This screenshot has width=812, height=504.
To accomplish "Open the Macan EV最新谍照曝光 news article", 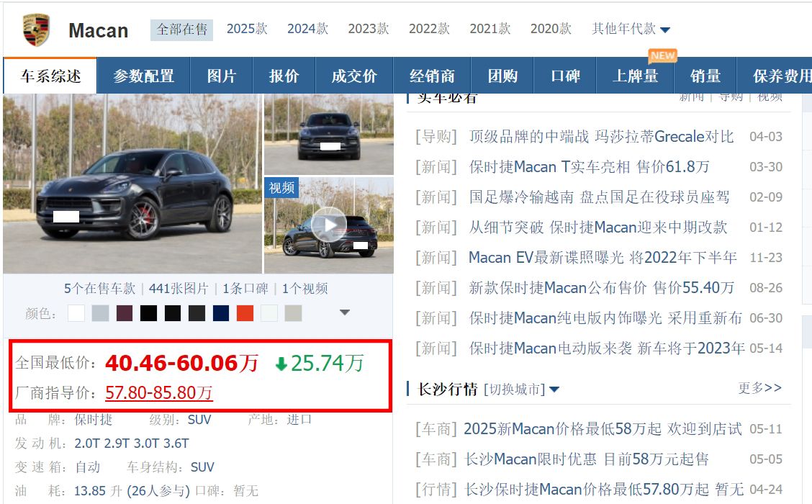I will click(x=603, y=258).
